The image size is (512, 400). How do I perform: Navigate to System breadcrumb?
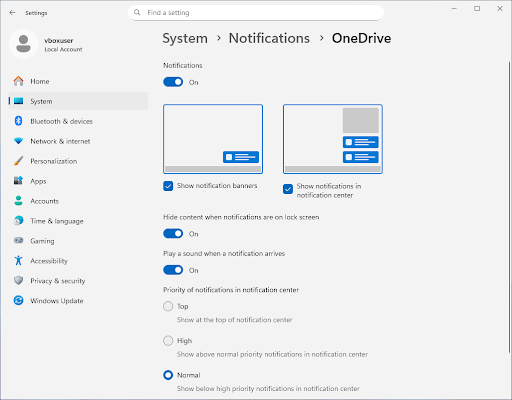coord(185,39)
